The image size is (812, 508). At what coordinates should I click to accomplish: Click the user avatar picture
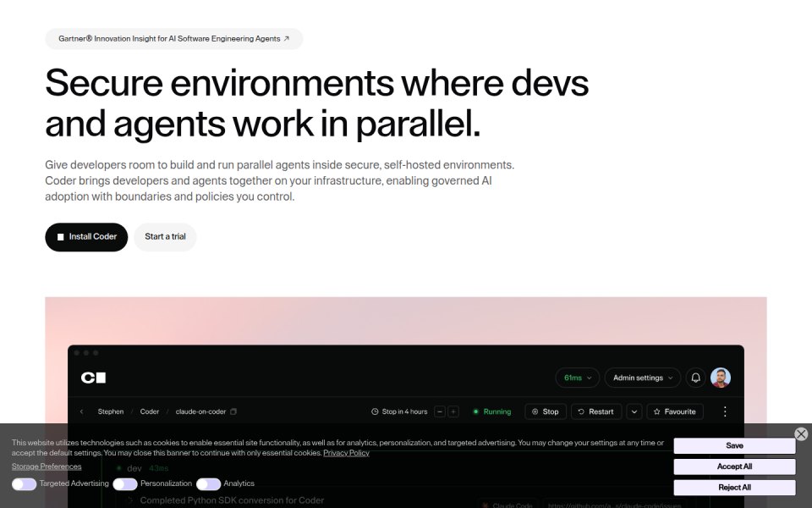721,378
